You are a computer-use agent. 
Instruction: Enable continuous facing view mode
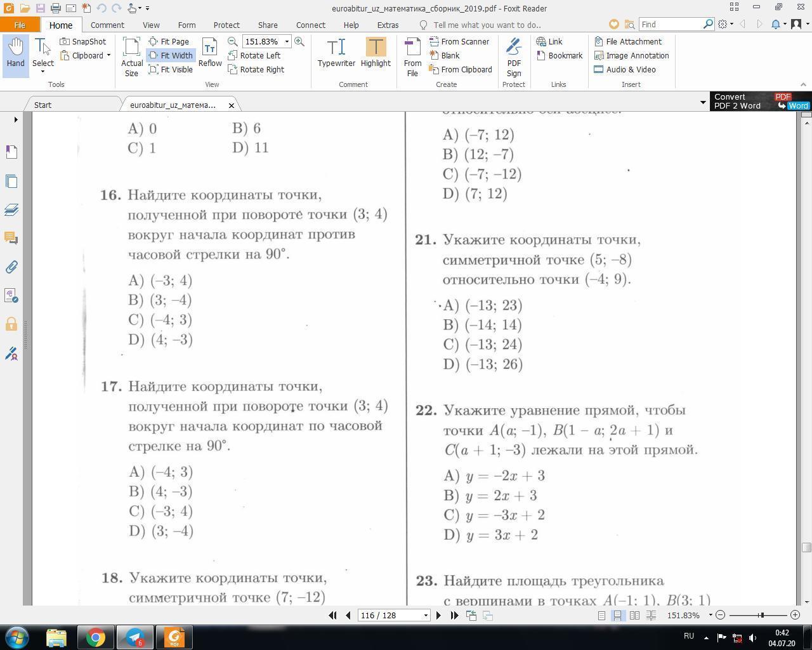click(x=651, y=615)
